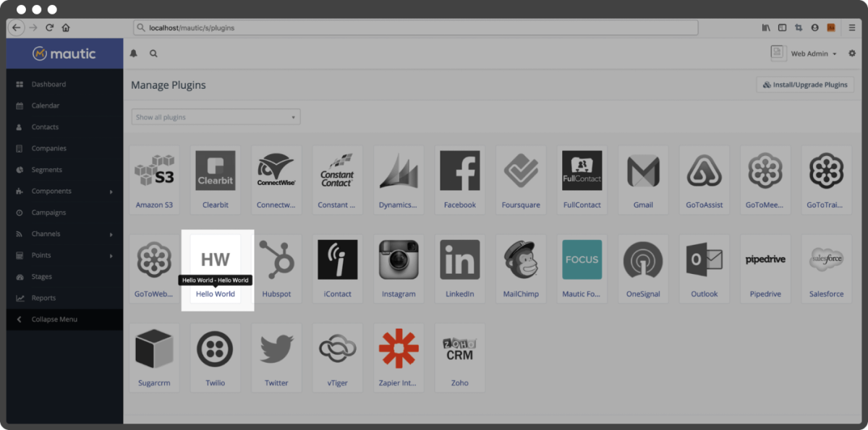This screenshot has width=868, height=430.
Task: Click the Zapier Integration plugin icon
Action: 399,348
